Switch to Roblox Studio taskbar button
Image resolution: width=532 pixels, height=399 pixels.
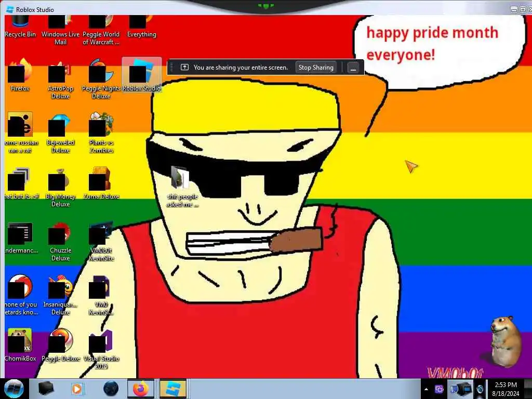click(x=172, y=389)
